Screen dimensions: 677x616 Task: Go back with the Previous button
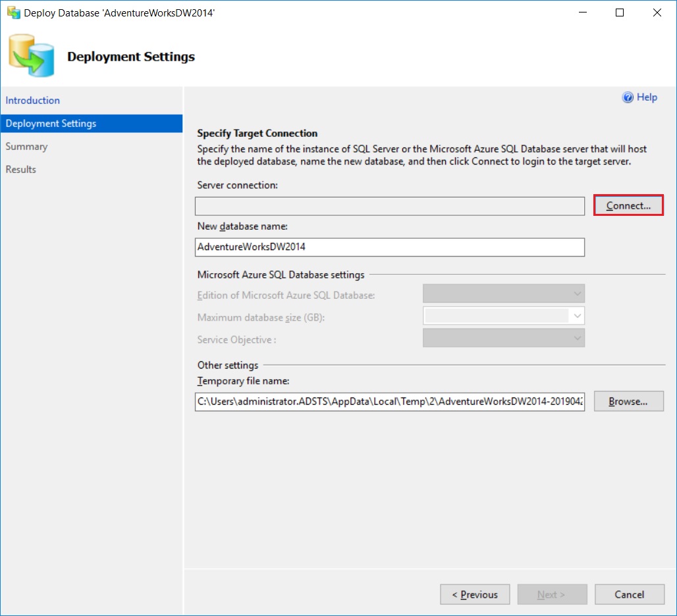coord(475,594)
